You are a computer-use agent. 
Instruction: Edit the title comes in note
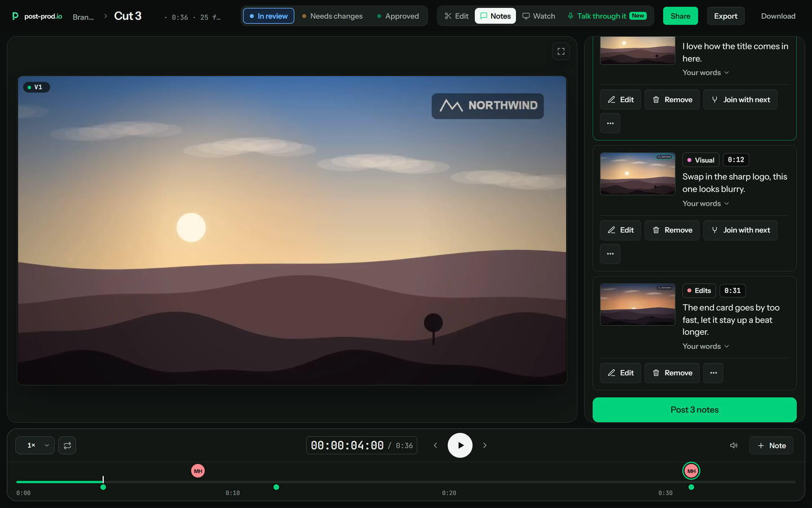tap(620, 99)
